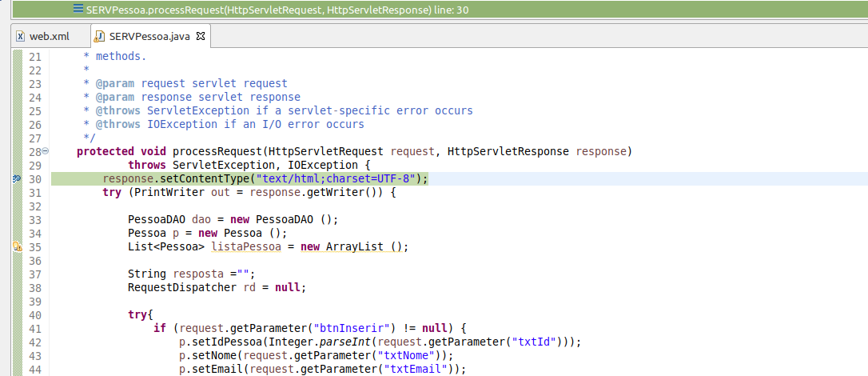868x376 pixels.
Task: Click the warning marker at line 35
Action: coord(17,247)
